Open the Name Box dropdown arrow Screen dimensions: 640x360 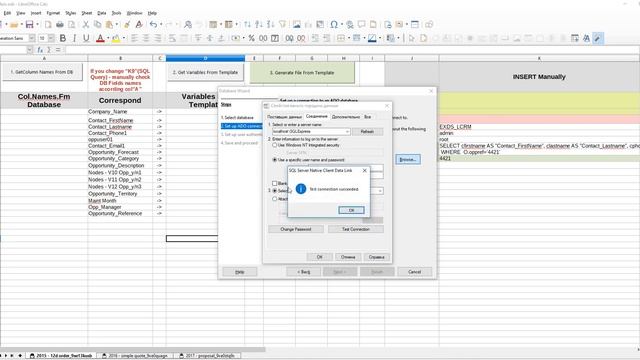tap(29, 50)
